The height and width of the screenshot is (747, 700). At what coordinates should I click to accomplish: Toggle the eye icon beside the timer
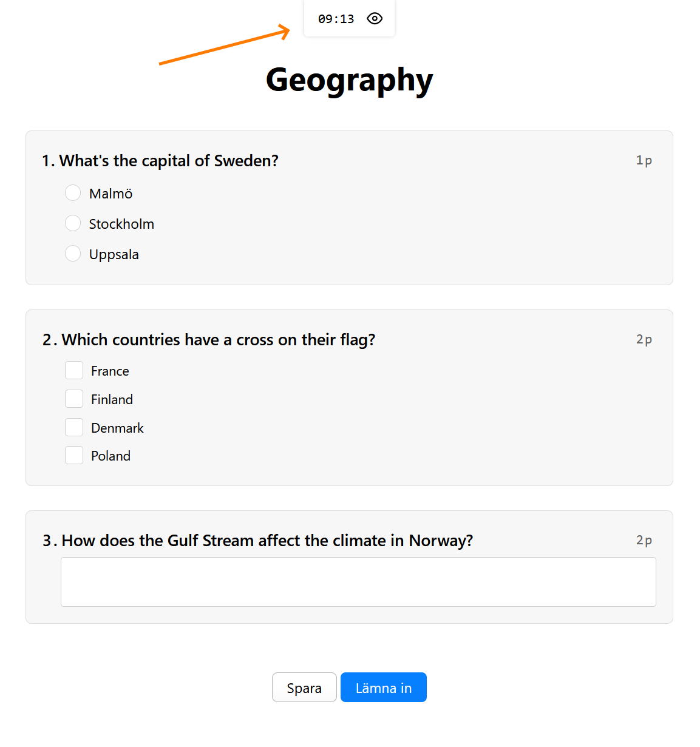(x=375, y=19)
